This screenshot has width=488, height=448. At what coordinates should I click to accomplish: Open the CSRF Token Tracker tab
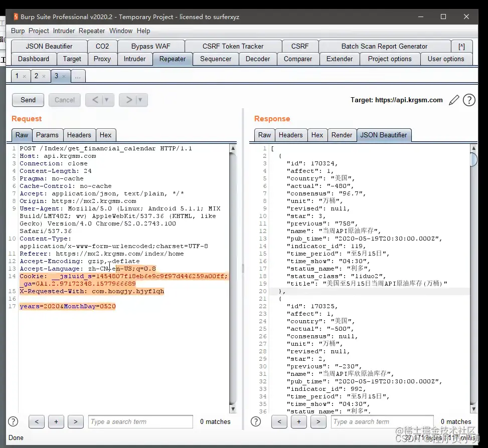pyautogui.click(x=233, y=46)
